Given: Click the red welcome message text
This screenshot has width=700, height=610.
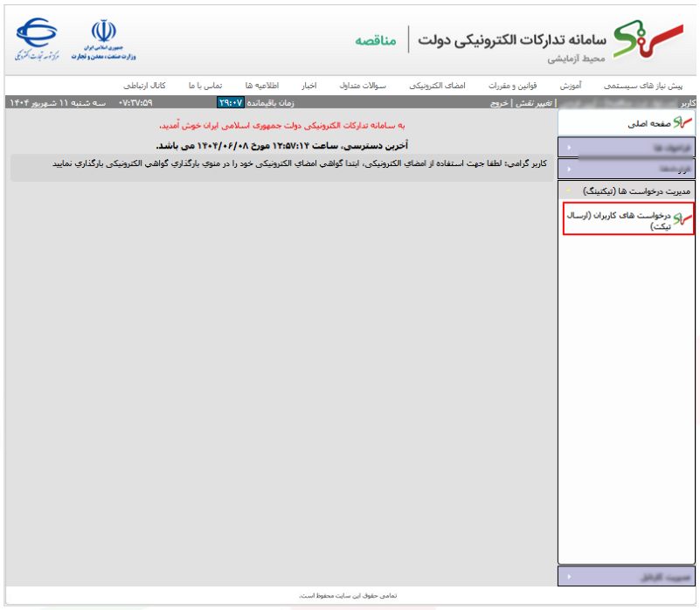Looking at the screenshot, I should point(282,126).
